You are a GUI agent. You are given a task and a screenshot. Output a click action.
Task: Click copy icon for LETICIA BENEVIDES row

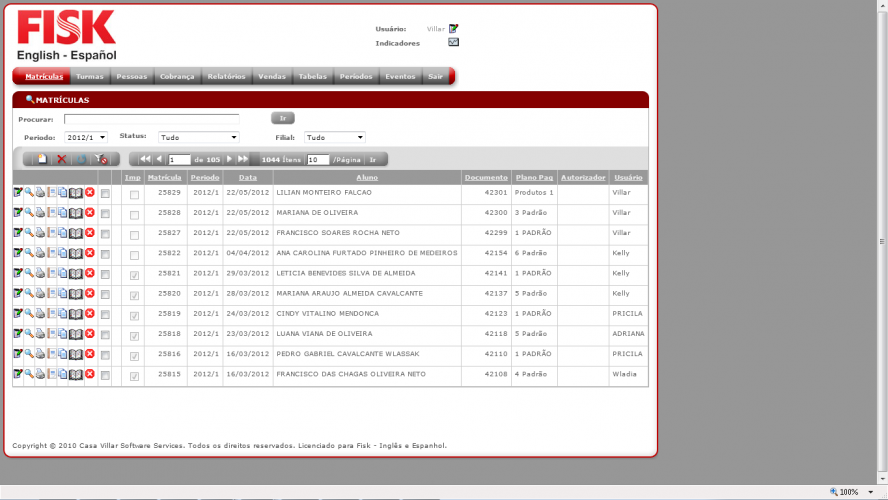pos(62,273)
